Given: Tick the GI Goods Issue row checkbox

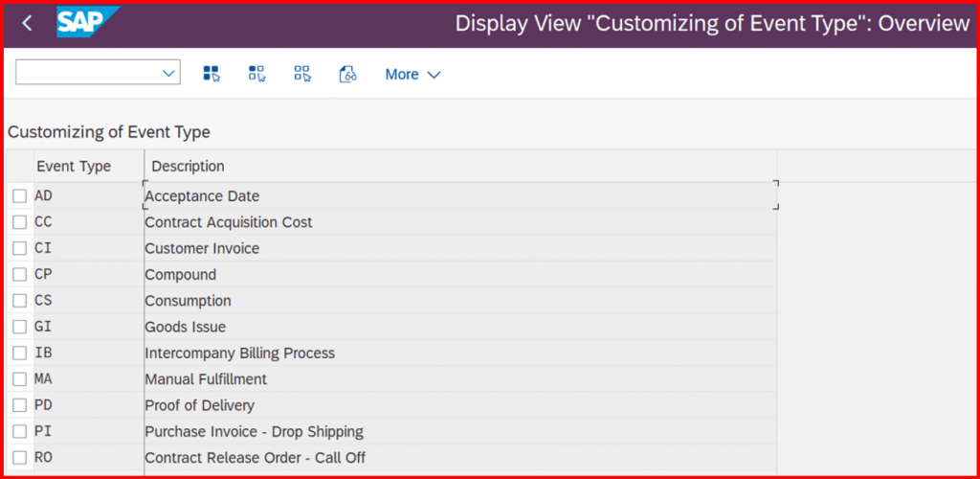Looking at the screenshot, I should pyautogui.click(x=20, y=327).
